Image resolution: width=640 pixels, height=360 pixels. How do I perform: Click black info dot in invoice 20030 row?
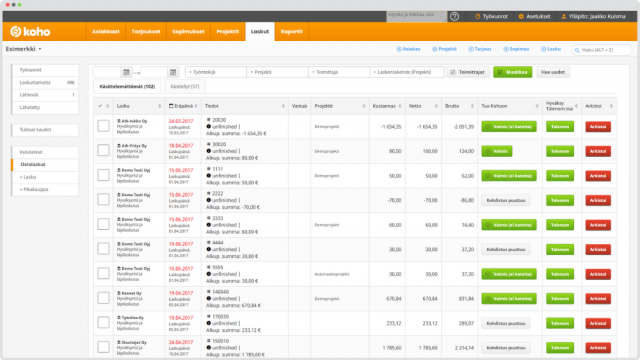click(x=209, y=127)
